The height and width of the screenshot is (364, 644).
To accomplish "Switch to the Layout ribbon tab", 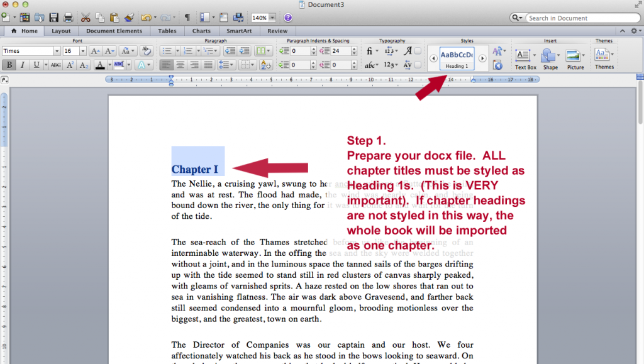I will 61,30.
